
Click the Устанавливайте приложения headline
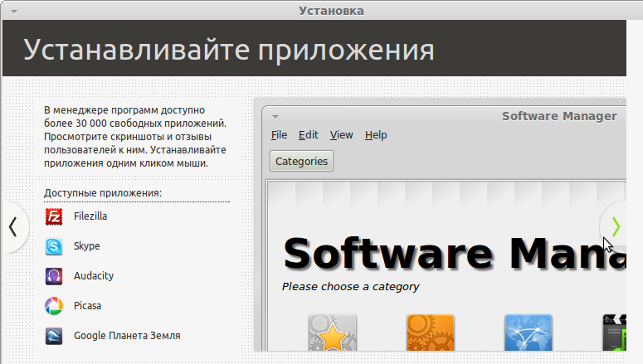coord(229,50)
